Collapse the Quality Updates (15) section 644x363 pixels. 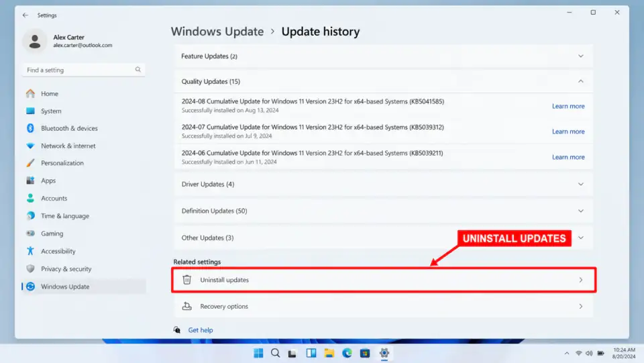pyautogui.click(x=581, y=81)
